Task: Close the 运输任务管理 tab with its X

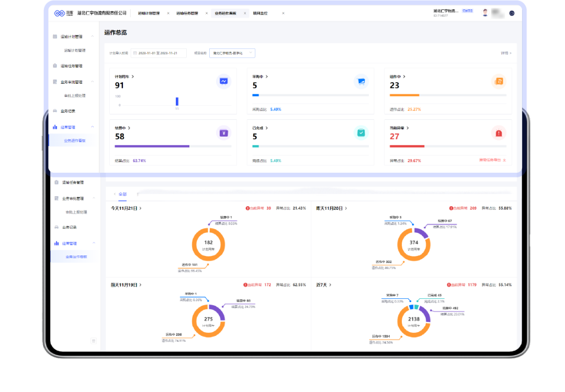Action: click(x=207, y=13)
